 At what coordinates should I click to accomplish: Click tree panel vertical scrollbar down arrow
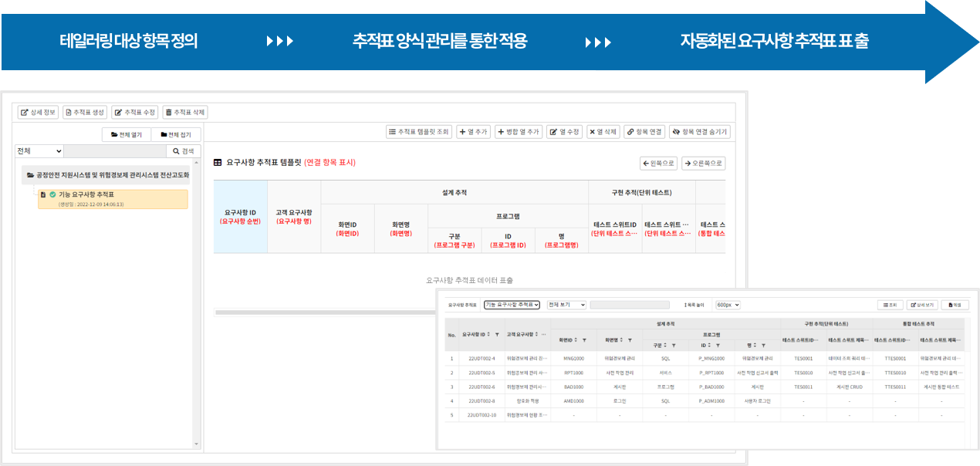pos(196,444)
